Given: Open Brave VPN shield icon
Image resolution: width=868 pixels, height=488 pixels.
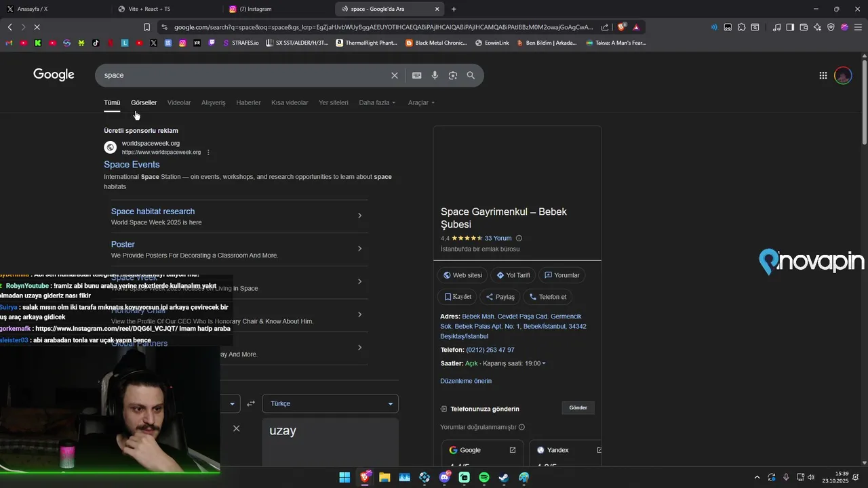Looking at the screenshot, I should tap(831, 27).
